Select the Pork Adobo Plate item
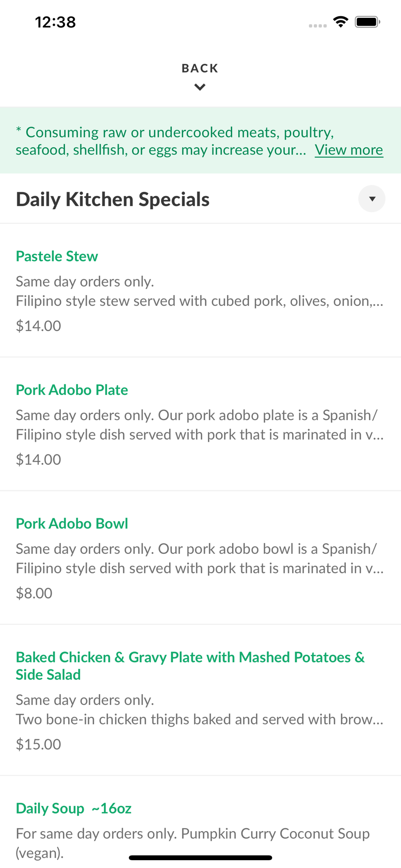Screen dimensions: 401x868 point(72,390)
